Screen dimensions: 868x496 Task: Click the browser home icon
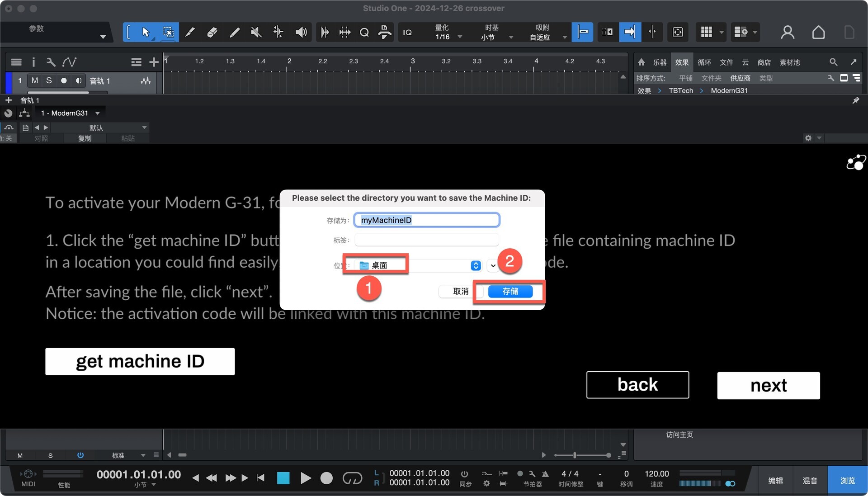point(641,62)
